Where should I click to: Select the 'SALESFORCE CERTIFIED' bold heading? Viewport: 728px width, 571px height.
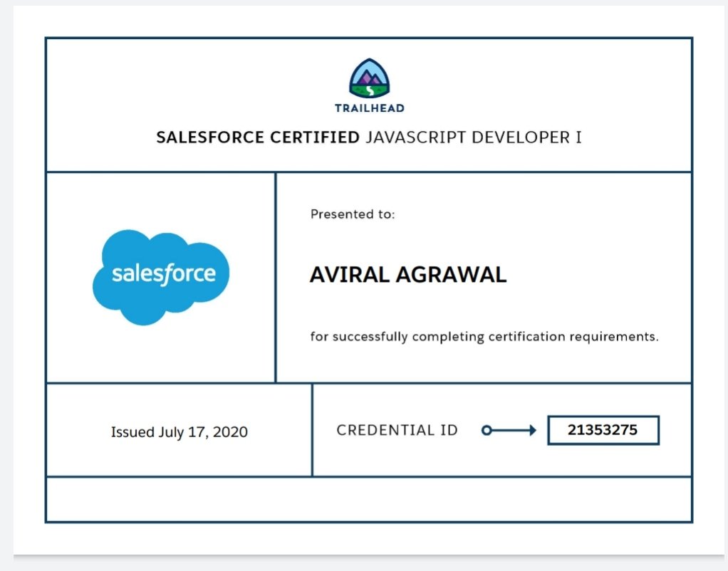(x=258, y=137)
